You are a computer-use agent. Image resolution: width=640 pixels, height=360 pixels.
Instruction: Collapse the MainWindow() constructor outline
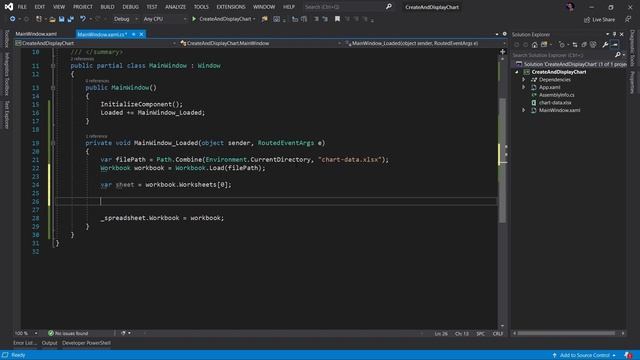click(53, 88)
